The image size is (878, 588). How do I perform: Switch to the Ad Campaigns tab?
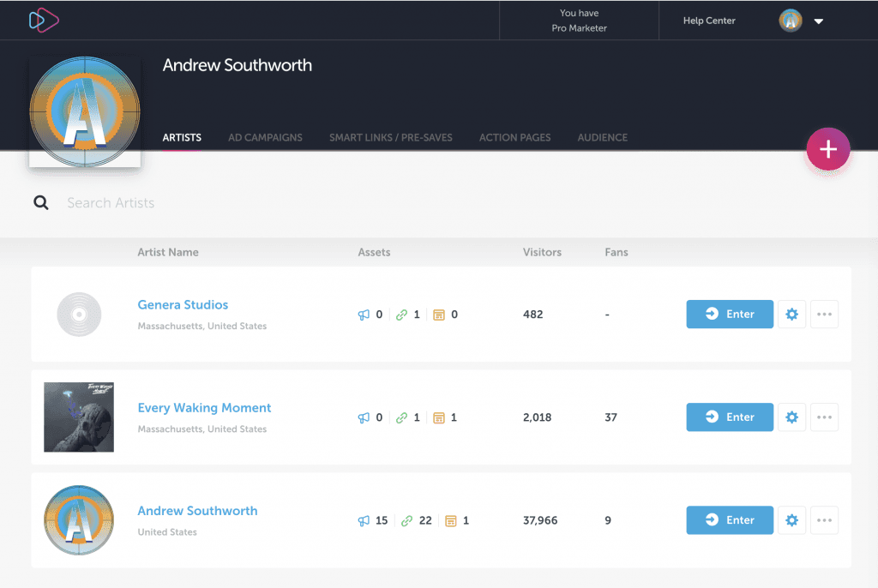click(265, 137)
